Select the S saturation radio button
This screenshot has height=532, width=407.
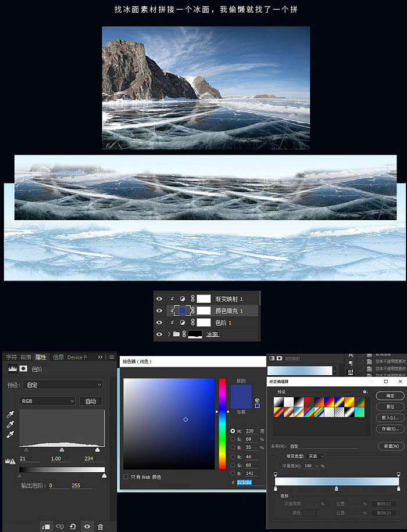click(233, 439)
